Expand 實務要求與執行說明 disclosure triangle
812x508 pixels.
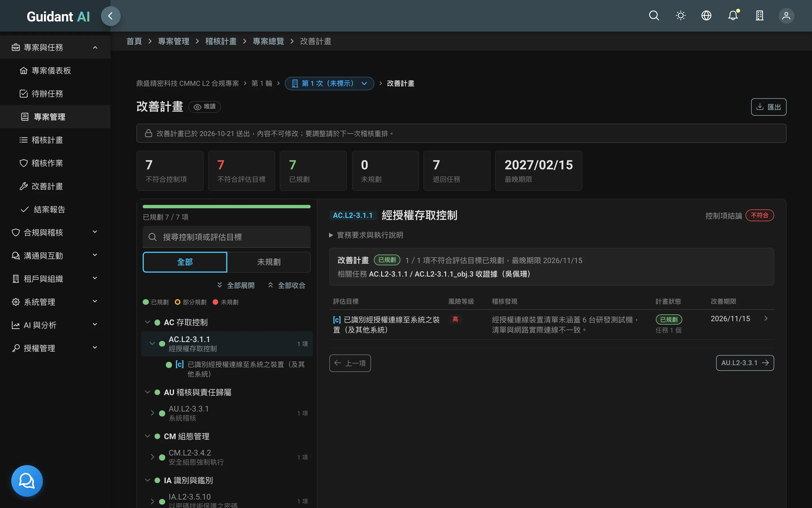[331, 235]
